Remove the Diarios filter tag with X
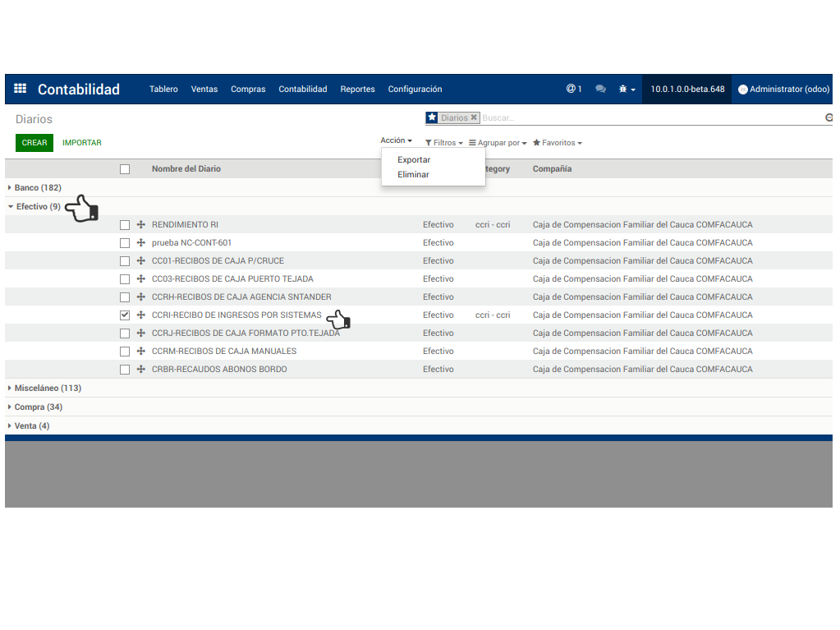The image size is (840, 630). click(474, 118)
